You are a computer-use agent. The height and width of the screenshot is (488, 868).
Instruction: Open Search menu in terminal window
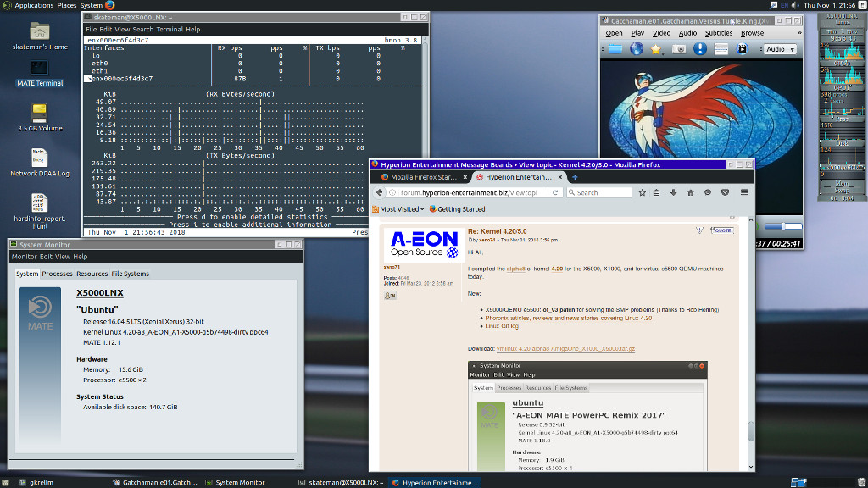point(142,30)
